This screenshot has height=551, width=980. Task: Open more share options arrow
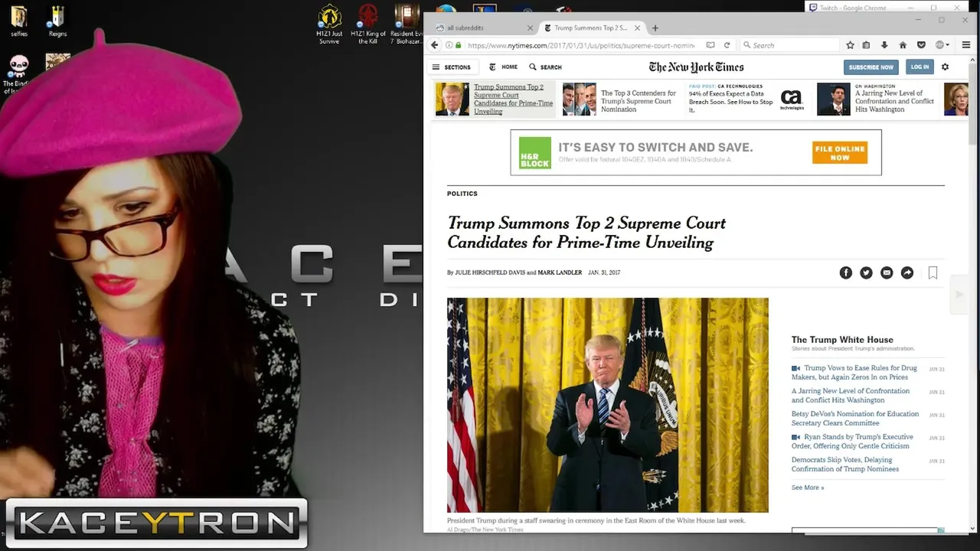907,272
